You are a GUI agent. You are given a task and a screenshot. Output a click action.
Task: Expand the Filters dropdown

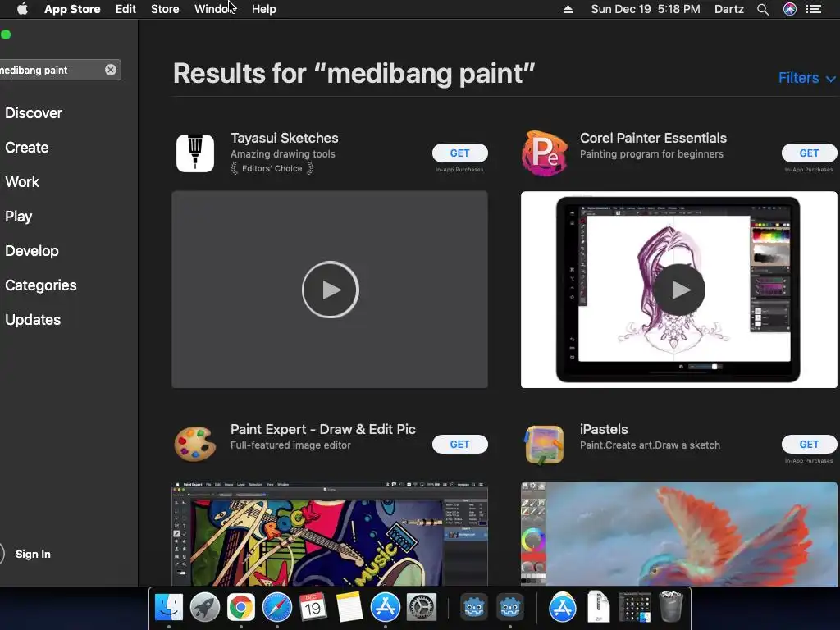806,78
